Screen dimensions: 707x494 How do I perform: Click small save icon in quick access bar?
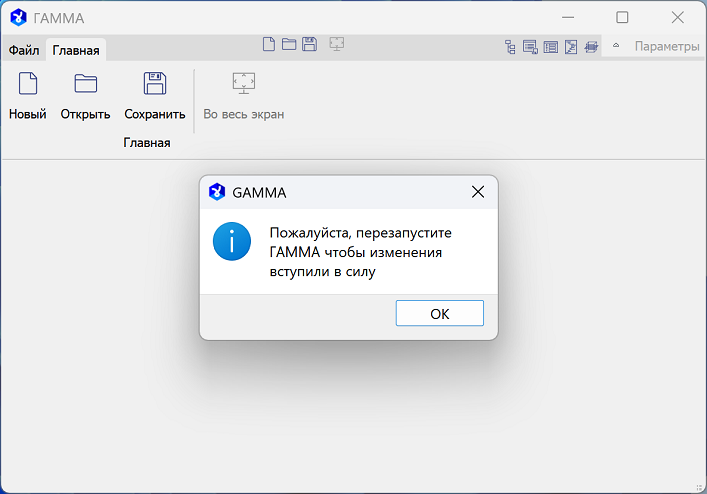pyautogui.click(x=310, y=44)
